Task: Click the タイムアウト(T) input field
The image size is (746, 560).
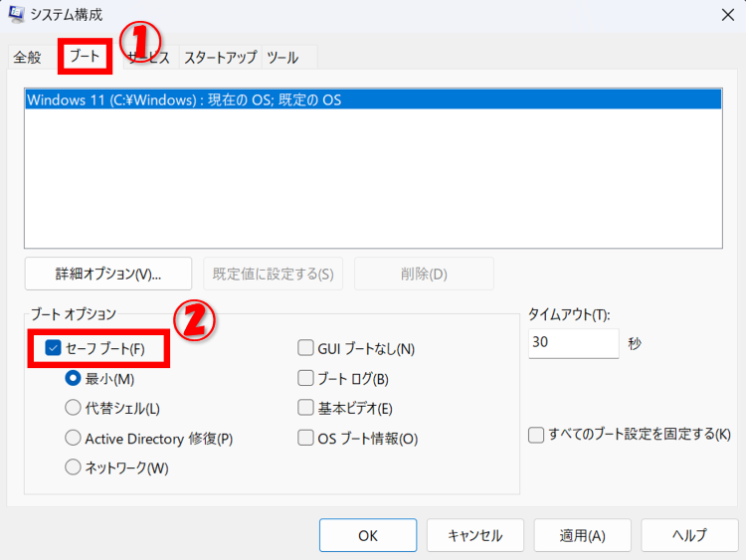Action: [x=573, y=343]
